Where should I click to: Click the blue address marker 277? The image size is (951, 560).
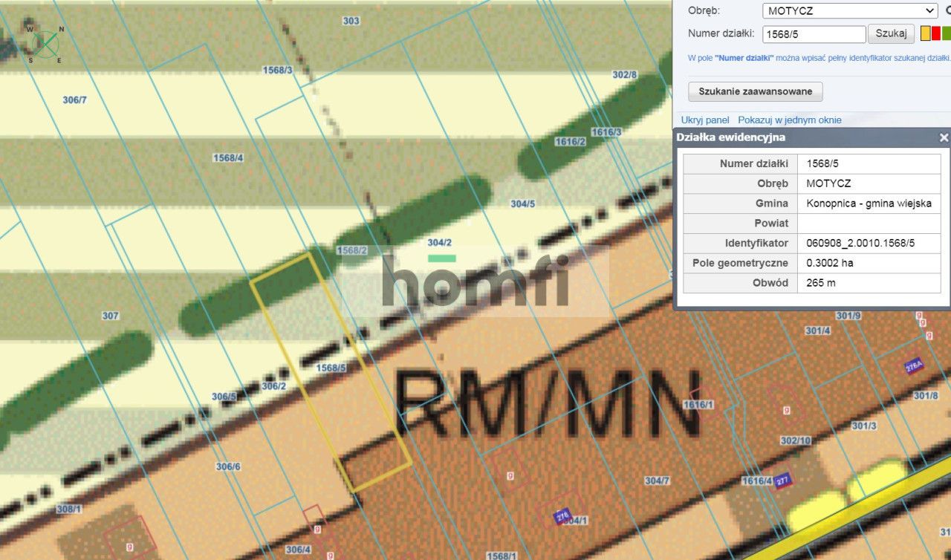(782, 481)
